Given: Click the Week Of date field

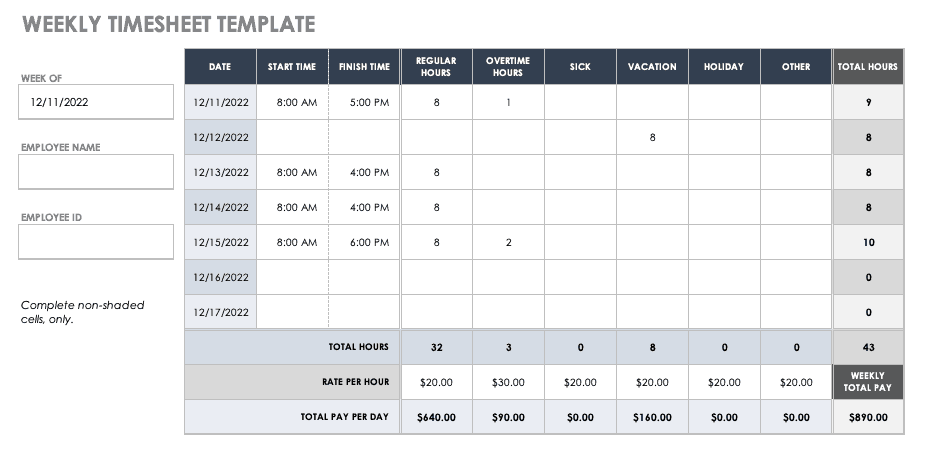Looking at the screenshot, I should (96, 101).
